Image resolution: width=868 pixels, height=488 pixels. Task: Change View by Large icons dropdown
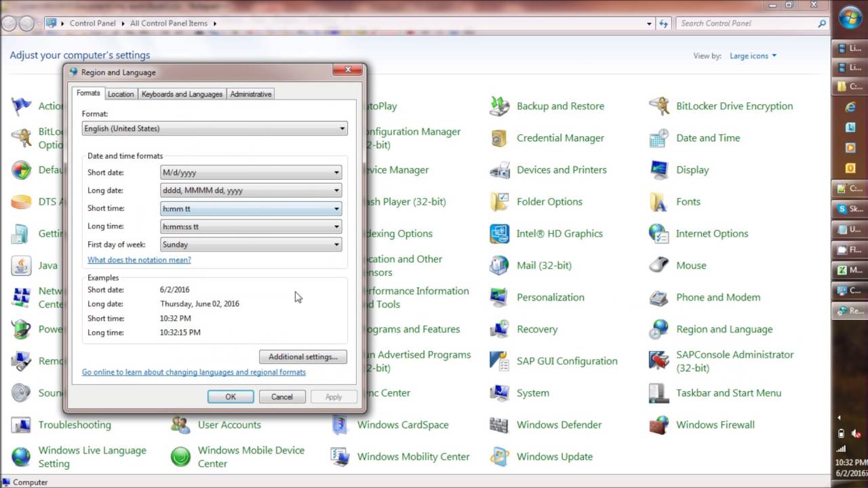753,56
